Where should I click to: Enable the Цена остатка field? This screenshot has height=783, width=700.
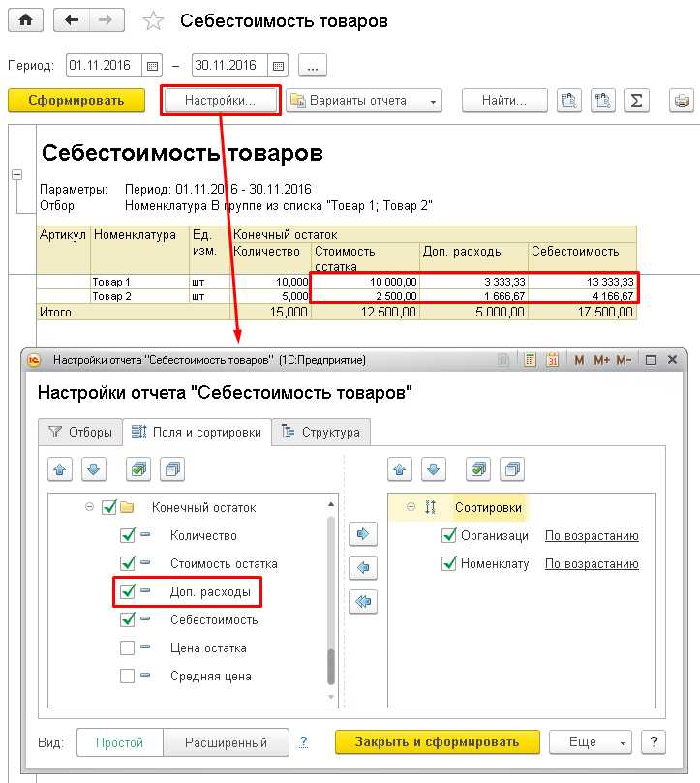point(128,647)
